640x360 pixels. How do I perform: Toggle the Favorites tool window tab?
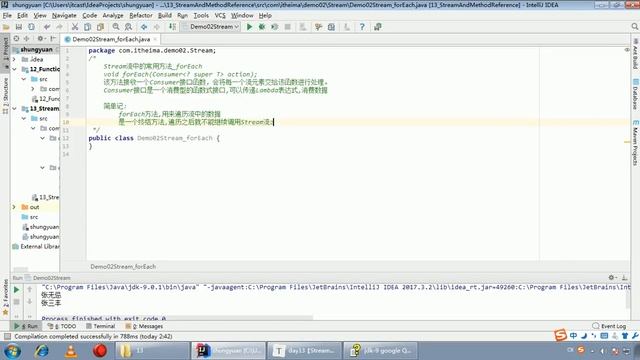5,296
